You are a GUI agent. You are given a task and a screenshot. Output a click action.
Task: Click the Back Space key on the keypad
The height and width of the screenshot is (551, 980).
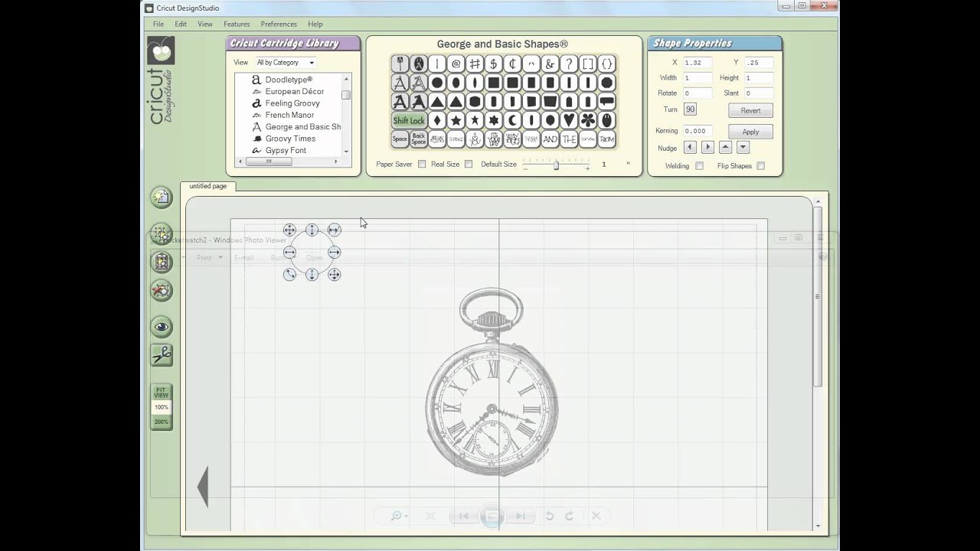pos(418,139)
